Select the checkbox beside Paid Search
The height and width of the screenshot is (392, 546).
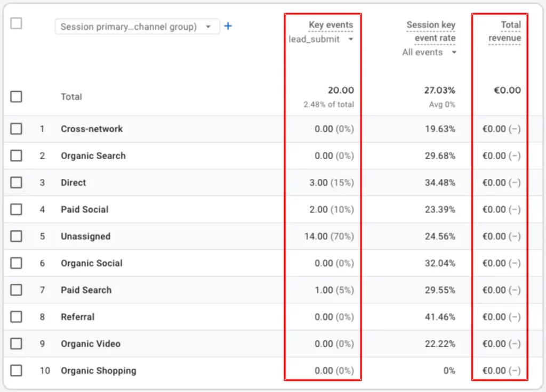click(16, 290)
